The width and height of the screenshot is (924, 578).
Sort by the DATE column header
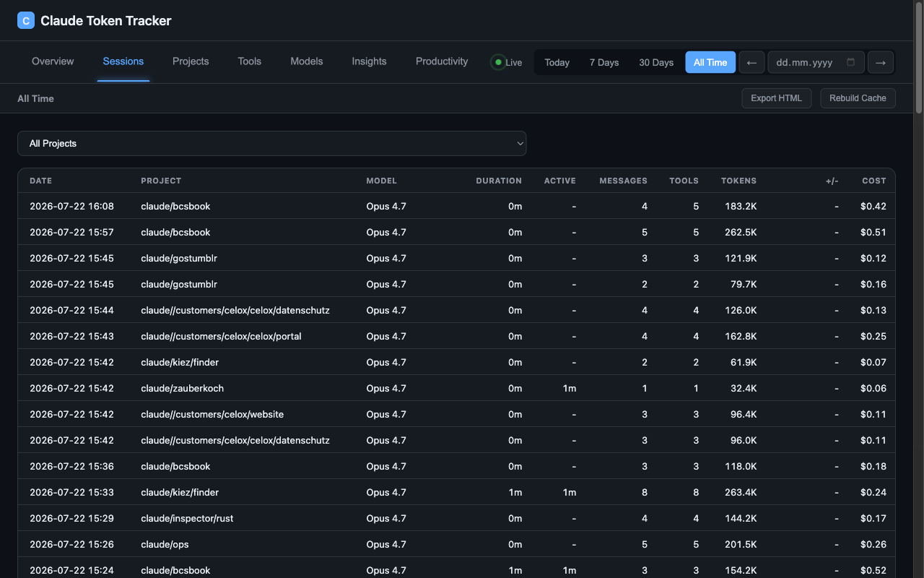pos(40,181)
